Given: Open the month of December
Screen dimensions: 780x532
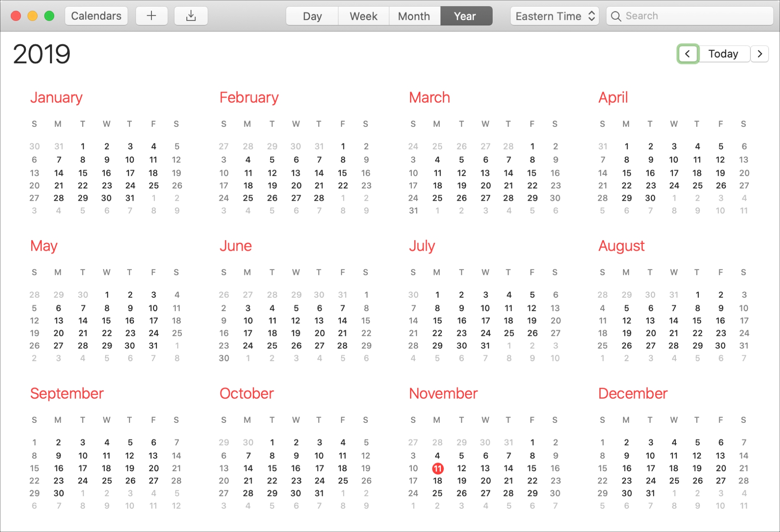Looking at the screenshot, I should (x=632, y=393).
